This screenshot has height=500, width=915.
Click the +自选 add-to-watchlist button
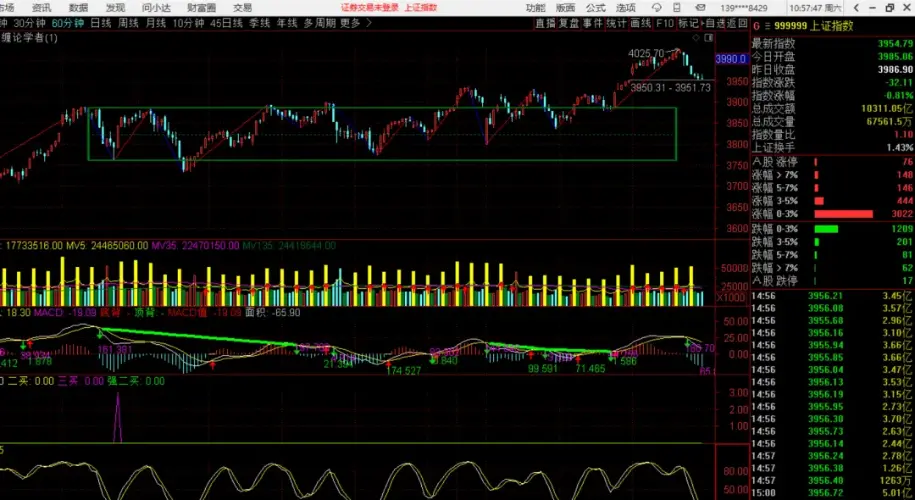[713, 23]
